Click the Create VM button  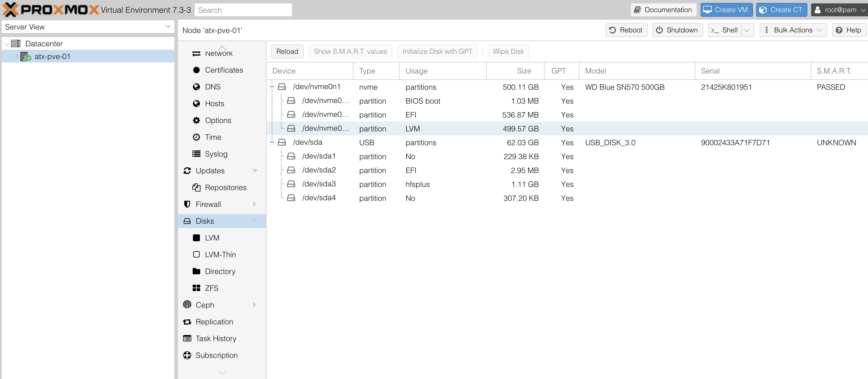click(x=726, y=10)
